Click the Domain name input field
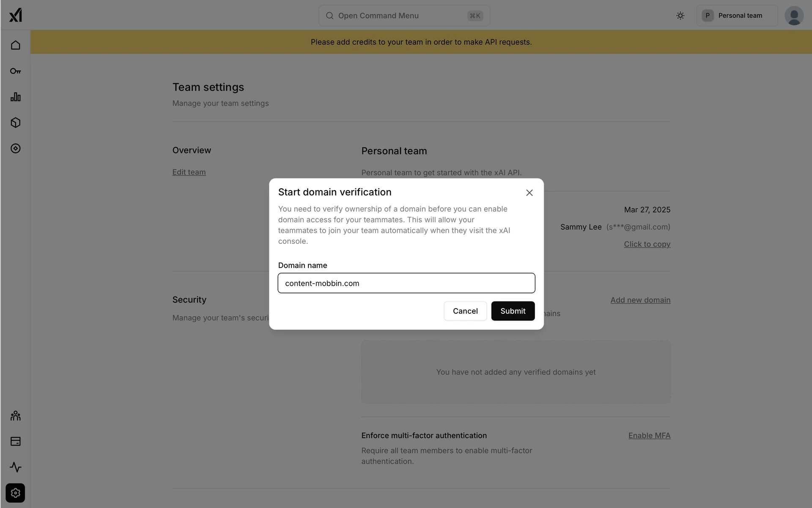Screen dimensions: 812x508 click(x=406, y=283)
